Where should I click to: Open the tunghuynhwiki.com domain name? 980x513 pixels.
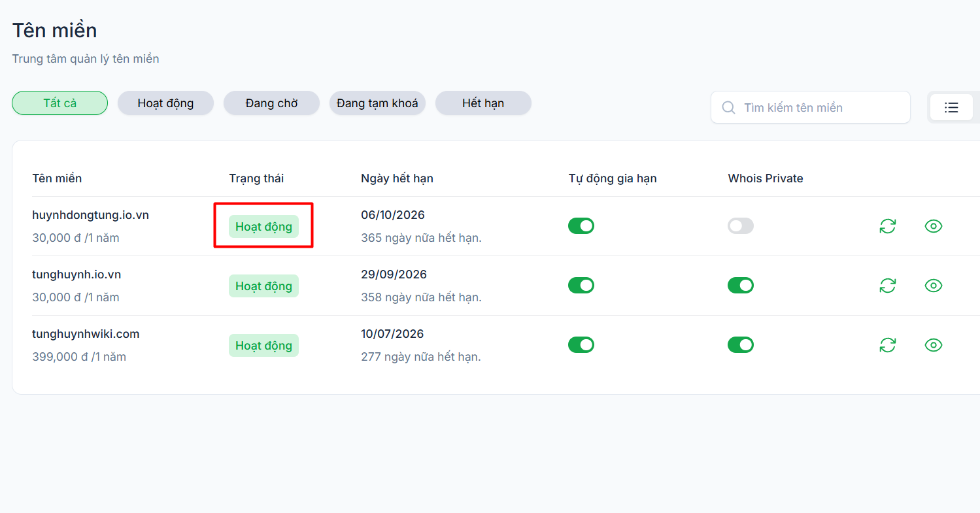pos(86,334)
